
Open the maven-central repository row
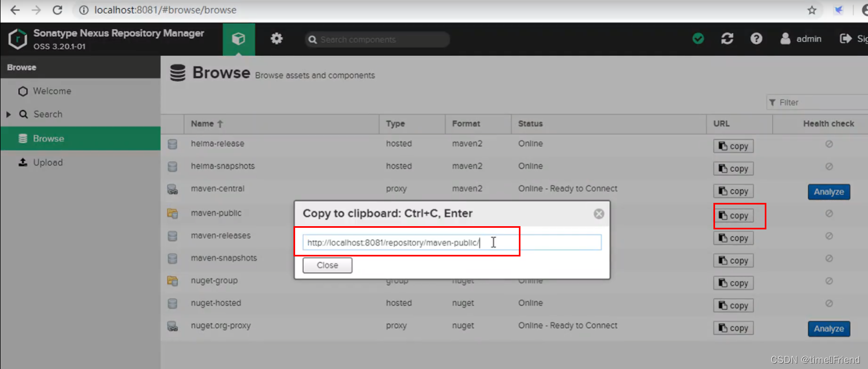(514, 189)
